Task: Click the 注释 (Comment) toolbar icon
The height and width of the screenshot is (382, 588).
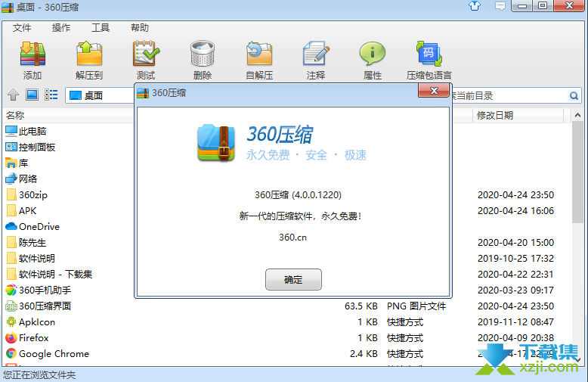Action: (316, 54)
